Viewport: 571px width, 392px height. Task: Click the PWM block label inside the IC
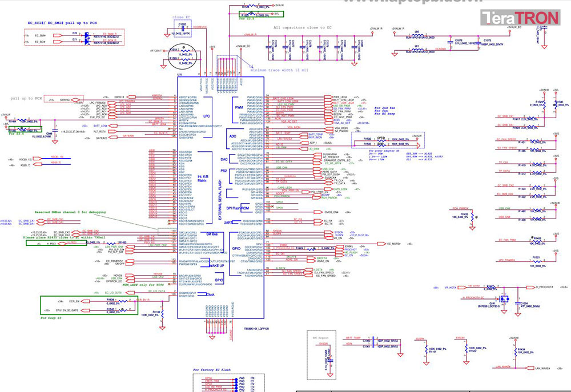click(x=239, y=108)
